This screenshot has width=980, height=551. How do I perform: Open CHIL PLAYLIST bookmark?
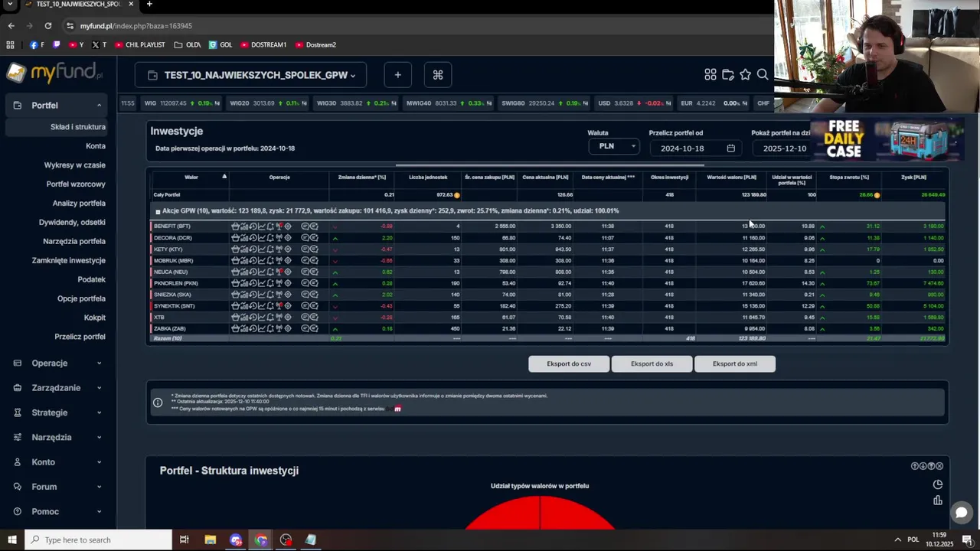139,45
